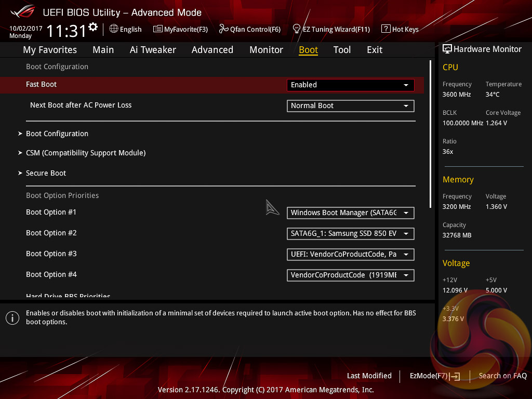This screenshot has width=532, height=399.
Task: Change Boot Option #2 dropdown
Action: 350,233
